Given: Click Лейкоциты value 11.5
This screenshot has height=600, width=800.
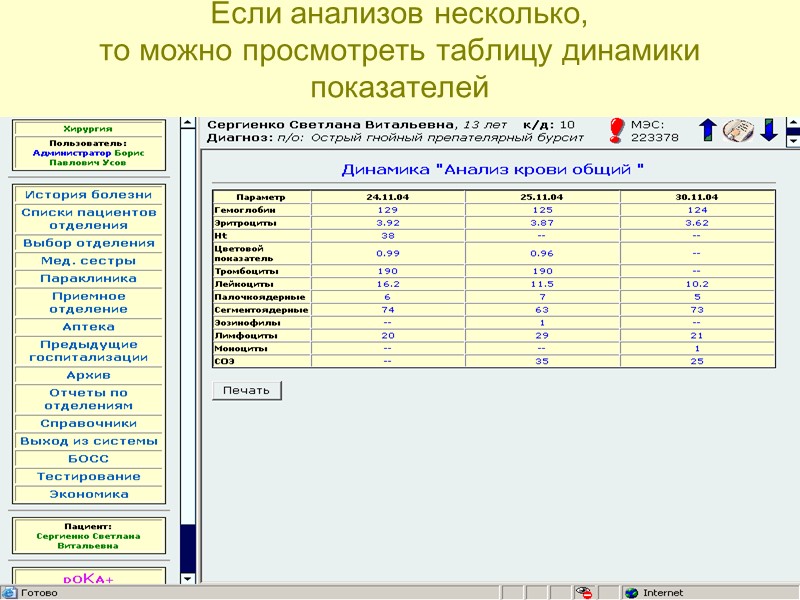Looking at the screenshot, I should tap(542, 284).
